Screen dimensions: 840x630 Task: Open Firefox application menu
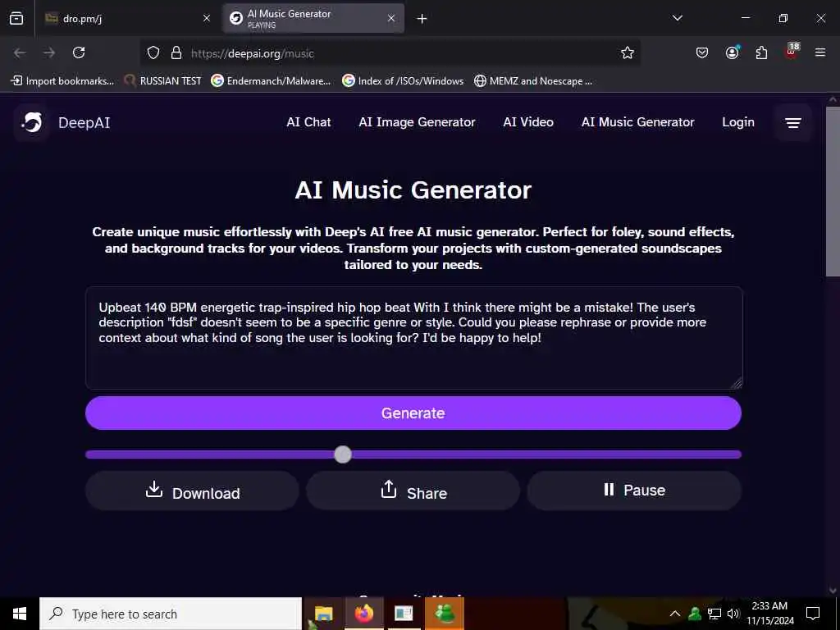[x=820, y=52]
